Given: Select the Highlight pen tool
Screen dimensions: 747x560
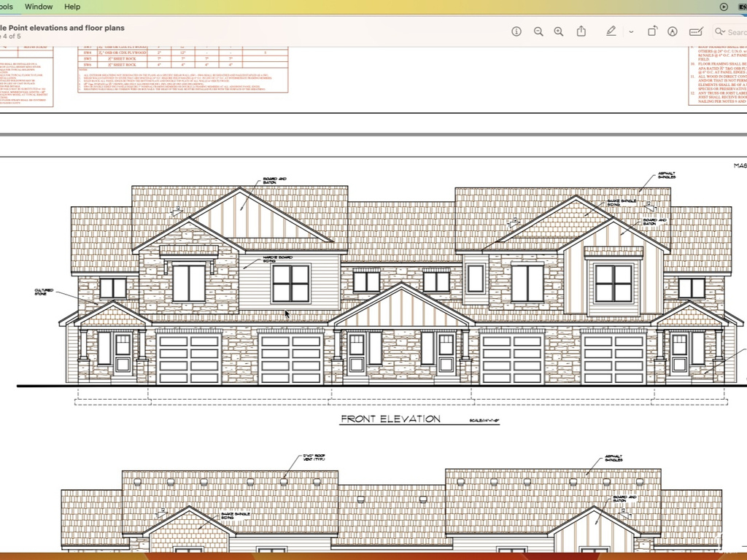Looking at the screenshot, I should tap(611, 31).
